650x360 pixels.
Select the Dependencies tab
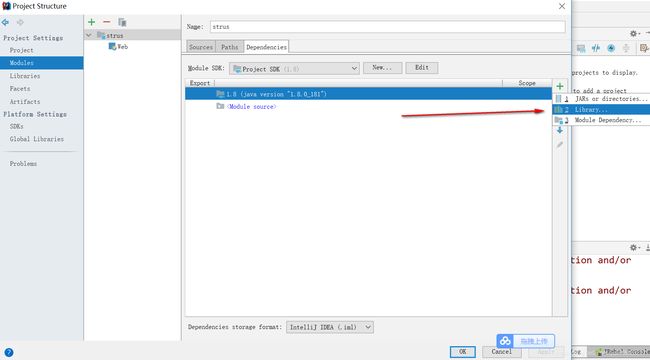point(266,47)
